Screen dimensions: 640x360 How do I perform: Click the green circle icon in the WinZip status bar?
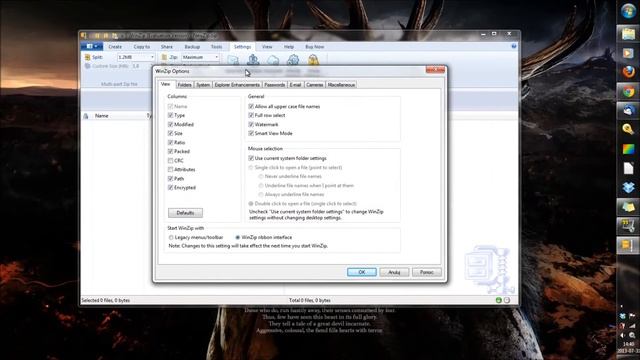pyautogui.click(x=498, y=300)
